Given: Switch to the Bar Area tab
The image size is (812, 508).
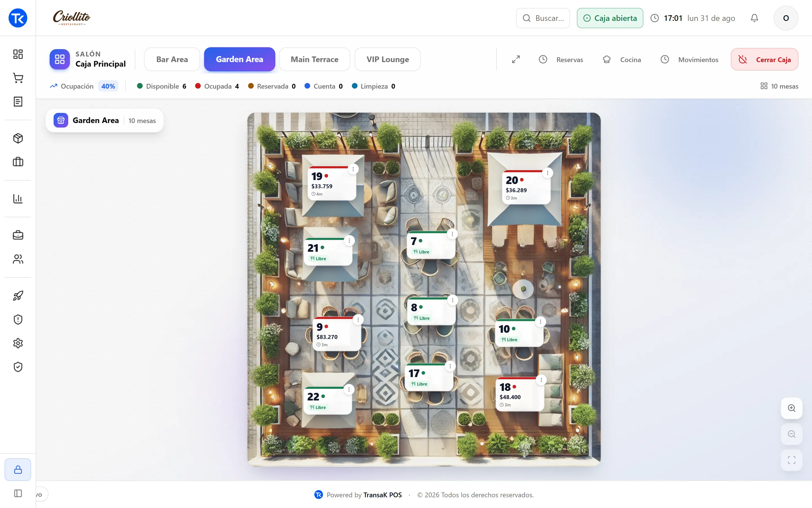Looking at the screenshot, I should (172, 60).
